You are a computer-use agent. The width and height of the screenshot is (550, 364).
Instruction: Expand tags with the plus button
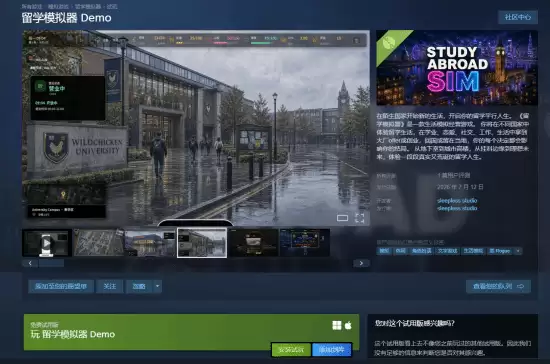pyautogui.click(x=518, y=251)
